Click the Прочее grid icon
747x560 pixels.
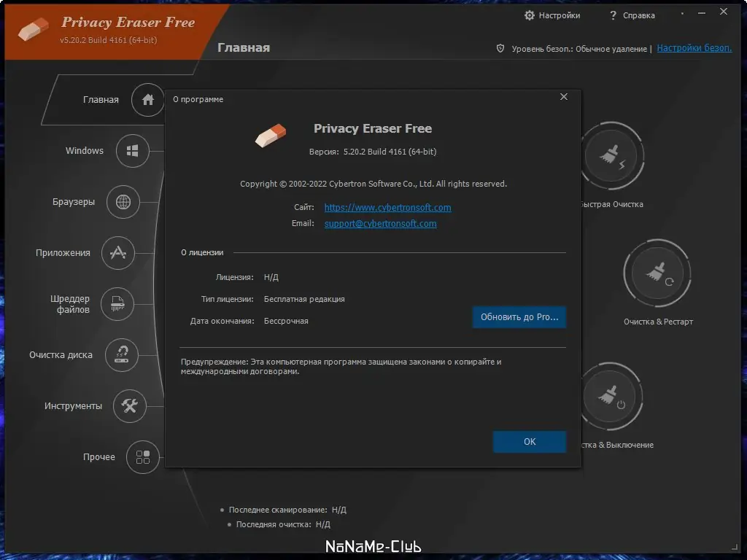coord(142,457)
